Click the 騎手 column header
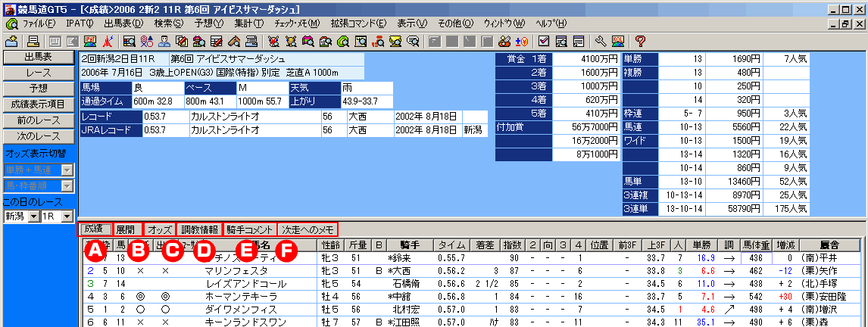The image size is (868, 327). click(409, 245)
